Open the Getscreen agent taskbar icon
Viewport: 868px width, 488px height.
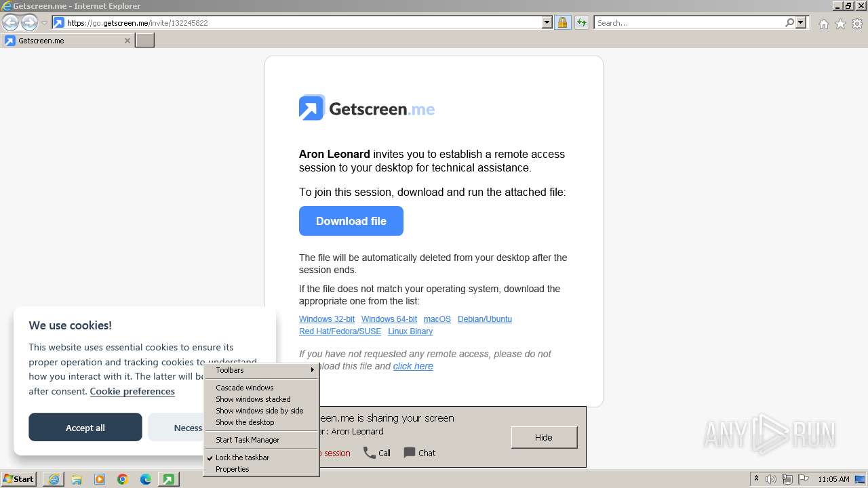168,479
